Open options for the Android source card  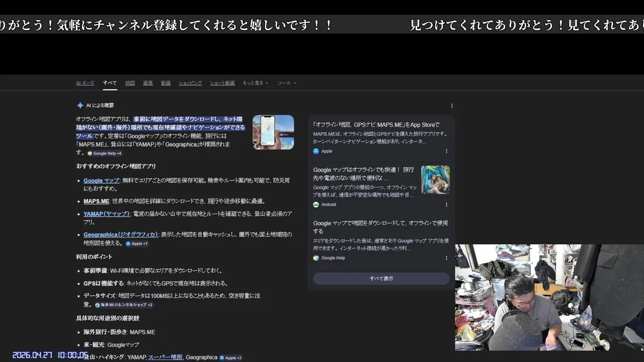coord(446,205)
